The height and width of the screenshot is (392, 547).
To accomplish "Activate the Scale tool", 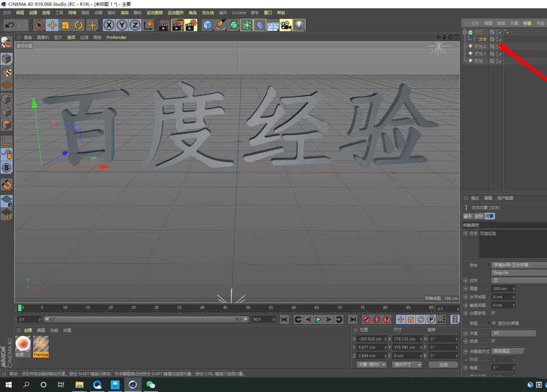I will (x=65, y=25).
